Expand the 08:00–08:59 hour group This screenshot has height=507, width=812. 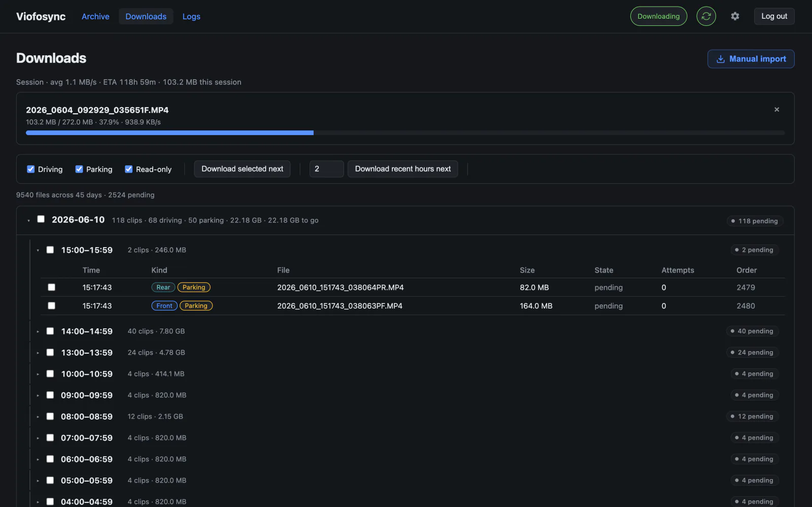point(38,417)
